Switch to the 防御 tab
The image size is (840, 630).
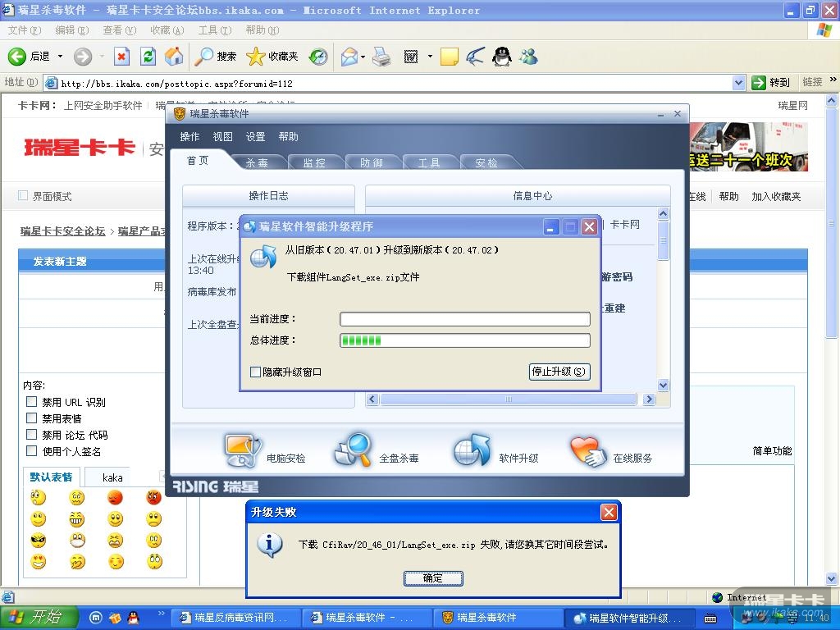tap(372, 162)
